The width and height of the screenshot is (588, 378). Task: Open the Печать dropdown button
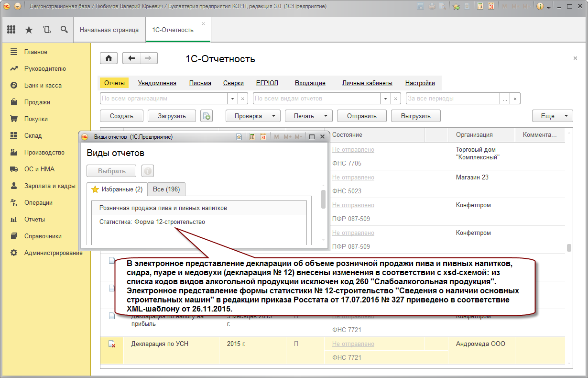[309, 116]
